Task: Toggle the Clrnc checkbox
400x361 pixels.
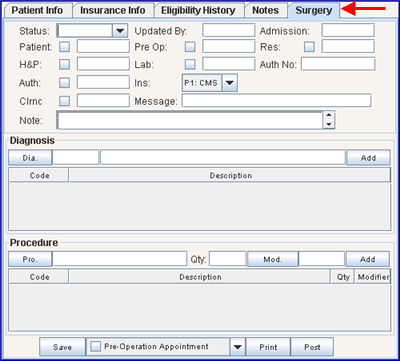Action: coord(64,101)
